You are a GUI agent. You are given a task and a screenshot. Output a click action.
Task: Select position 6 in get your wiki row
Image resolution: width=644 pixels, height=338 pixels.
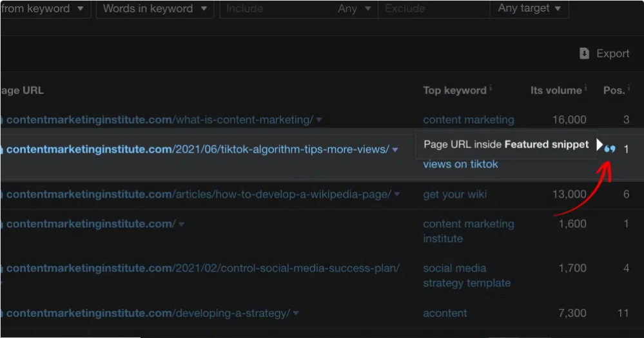(x=626, y=194)
